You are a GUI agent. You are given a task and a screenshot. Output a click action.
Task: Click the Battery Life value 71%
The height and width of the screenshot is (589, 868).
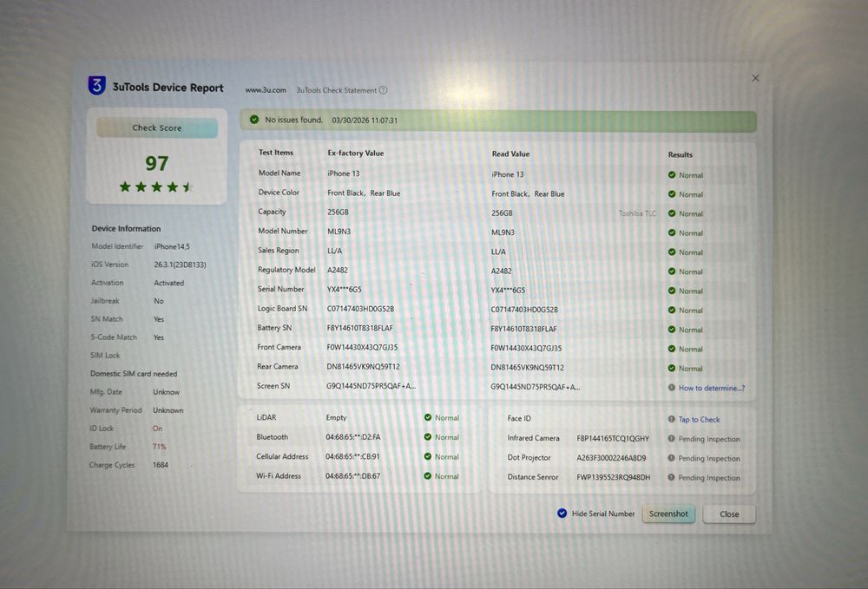[160, 447]
